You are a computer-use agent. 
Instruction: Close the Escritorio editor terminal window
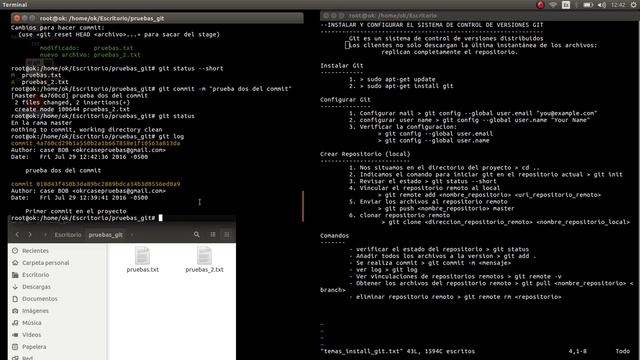pos(326,16)
